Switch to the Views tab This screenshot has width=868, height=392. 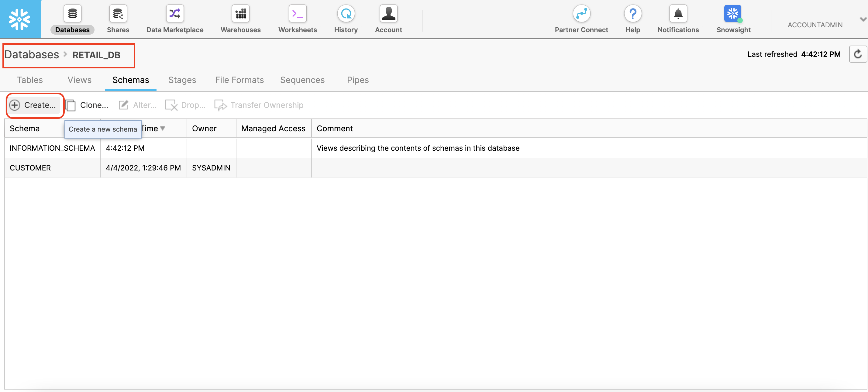click(x=79, y=80)
